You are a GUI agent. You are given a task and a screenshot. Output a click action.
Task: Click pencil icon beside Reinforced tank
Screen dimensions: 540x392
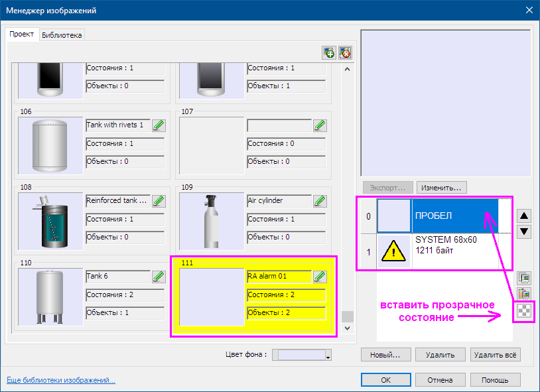pyautogui.click(x=159, y=201)
